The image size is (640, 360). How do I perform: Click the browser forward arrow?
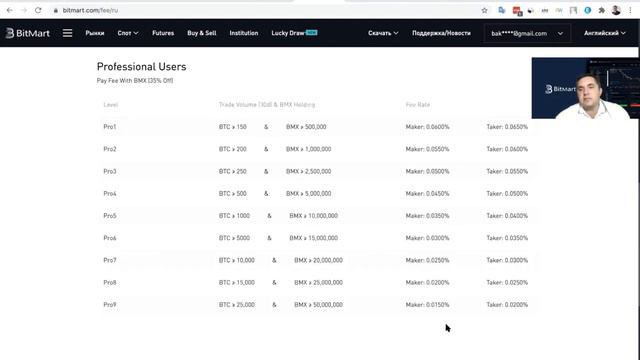[24, 10]
